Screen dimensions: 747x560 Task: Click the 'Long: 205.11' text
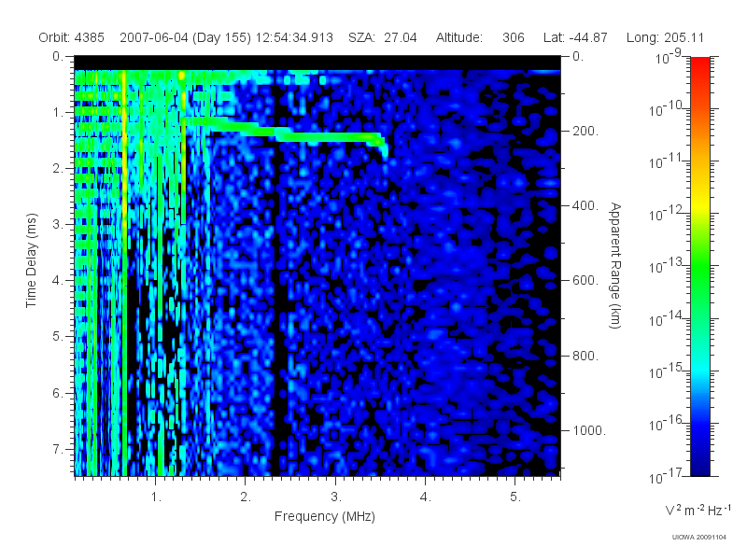(x=665, y=37)
